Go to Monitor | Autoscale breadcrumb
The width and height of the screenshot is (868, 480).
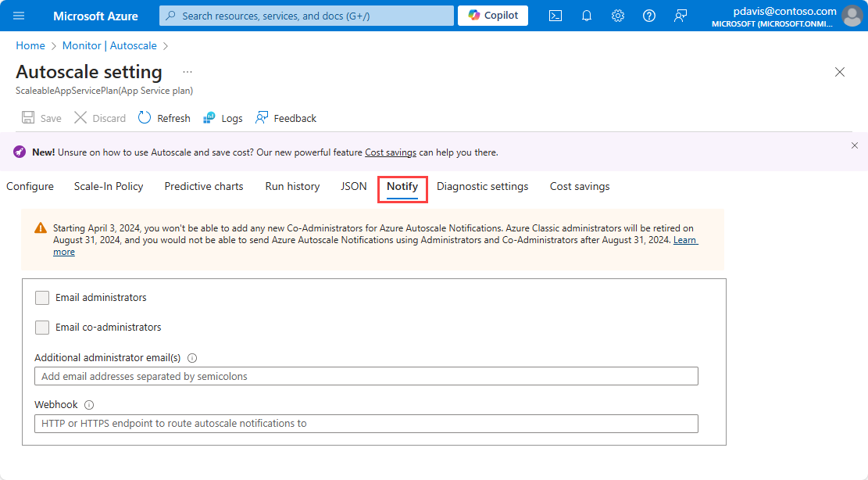(x=109, y=46)
